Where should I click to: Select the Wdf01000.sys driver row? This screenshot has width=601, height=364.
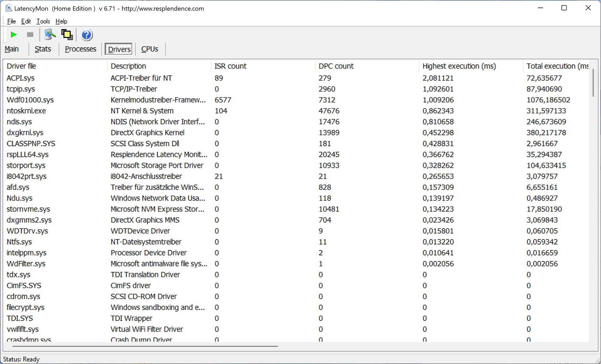(30, 100)
